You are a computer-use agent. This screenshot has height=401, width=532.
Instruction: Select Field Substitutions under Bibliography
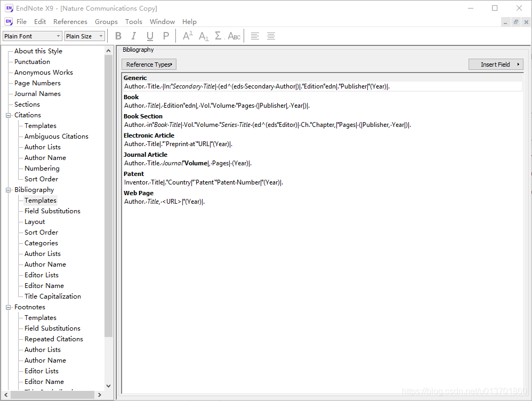(52, 211)
